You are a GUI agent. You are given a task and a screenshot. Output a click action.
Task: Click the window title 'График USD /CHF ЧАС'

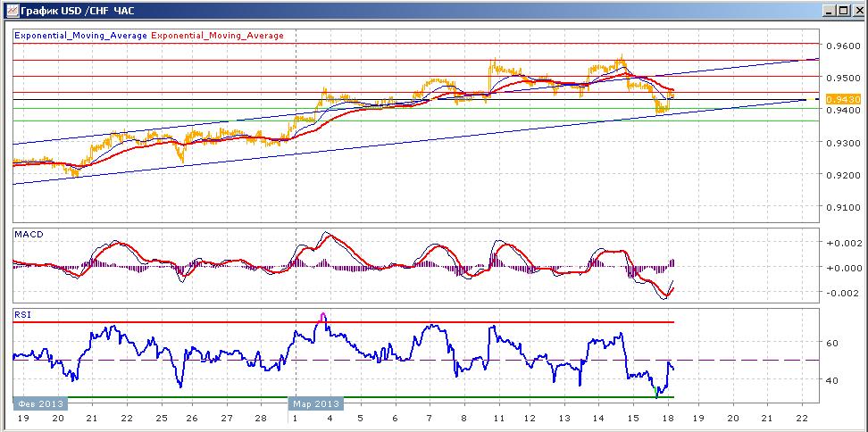(x=78, y=11)
